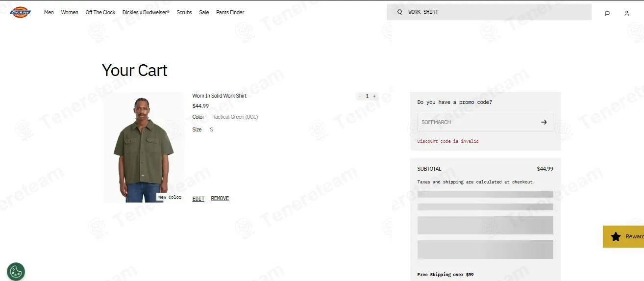Decrease quantity with the minus button
The height and width of the screenshot is (281, 644).
pos(360,96)
